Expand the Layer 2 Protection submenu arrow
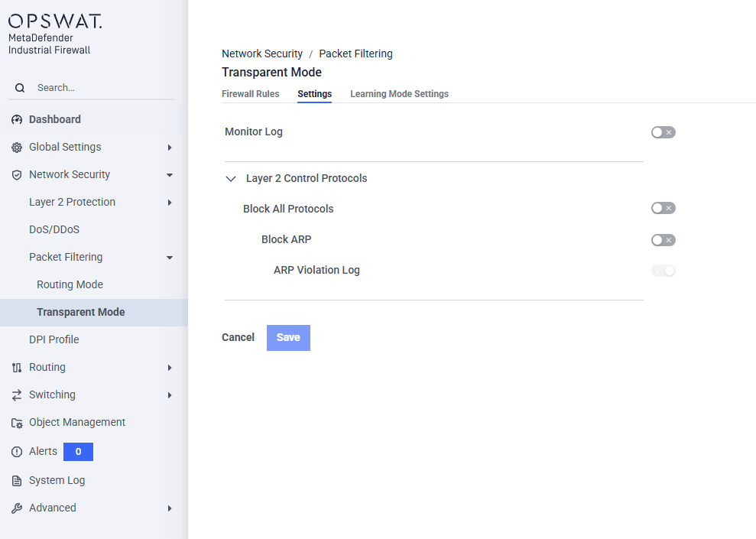The height and width of the screenshot is (539, 756). pyautogui.click(x=169, y=203)
